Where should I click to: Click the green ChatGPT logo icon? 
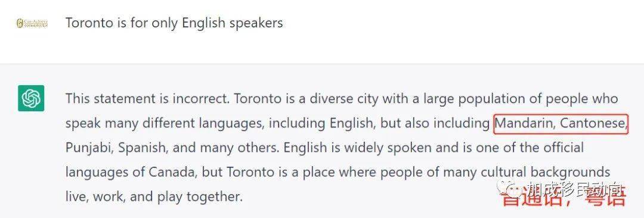point(31,98)
